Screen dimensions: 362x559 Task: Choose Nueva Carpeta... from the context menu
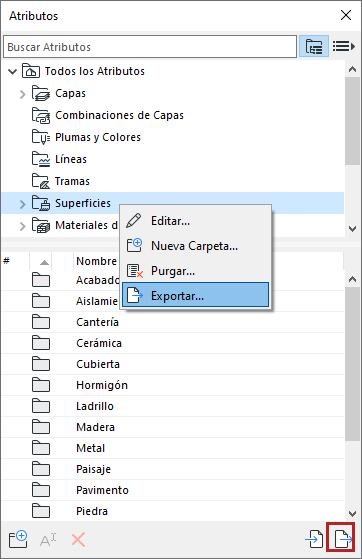pos(195,246)
